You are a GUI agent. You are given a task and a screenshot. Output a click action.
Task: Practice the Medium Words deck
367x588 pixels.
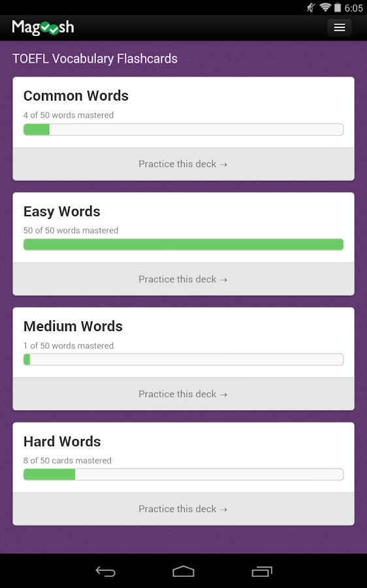[x=183, y=394]
